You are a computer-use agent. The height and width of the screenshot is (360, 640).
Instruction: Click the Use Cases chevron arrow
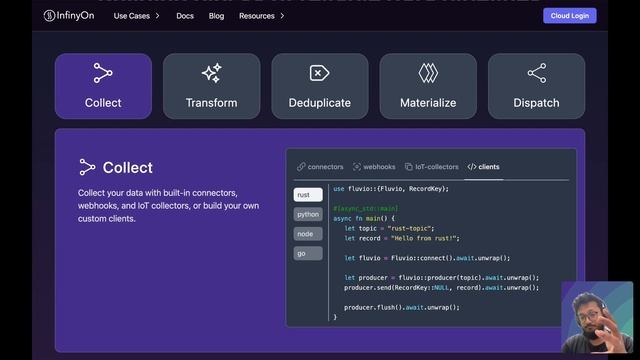click(x=157, y=16)
